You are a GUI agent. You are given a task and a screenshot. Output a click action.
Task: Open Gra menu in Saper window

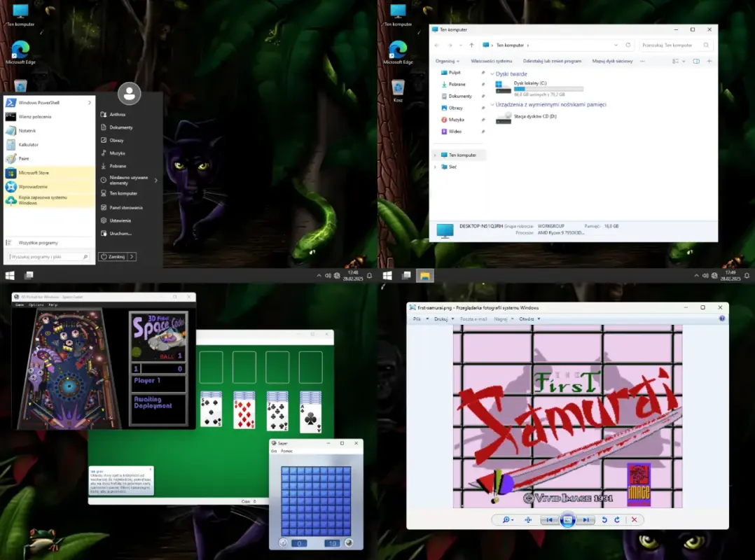tap(274, 451)
